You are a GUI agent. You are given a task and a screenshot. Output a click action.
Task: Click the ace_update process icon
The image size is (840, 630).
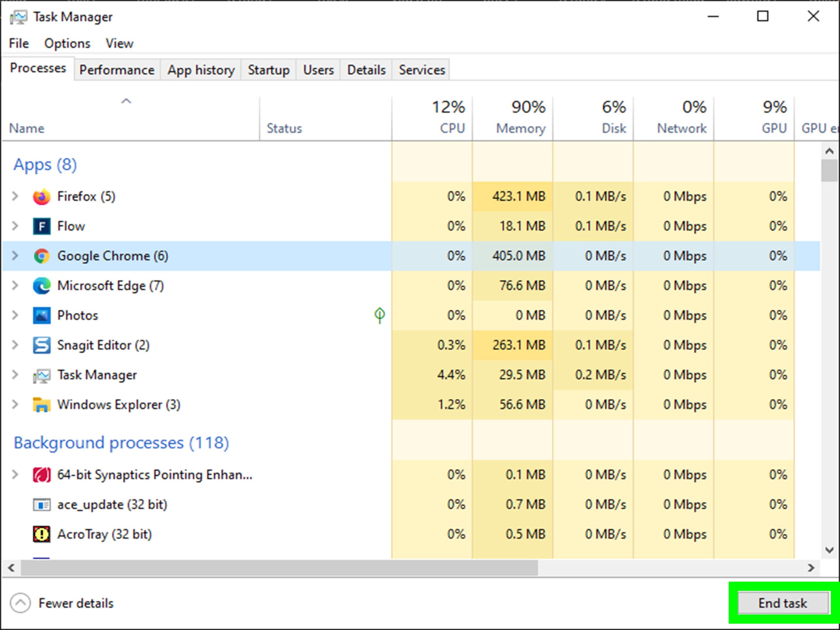point(41,505)
